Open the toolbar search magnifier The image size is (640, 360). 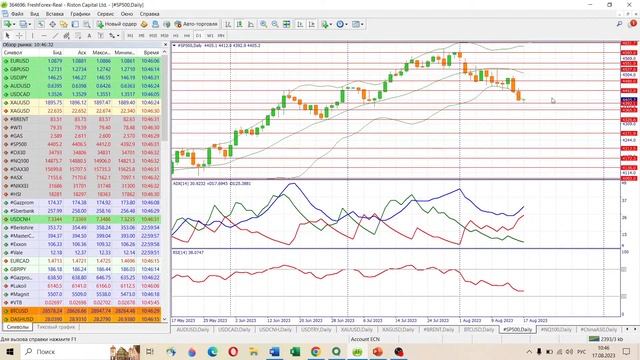[x=619, y=24]
